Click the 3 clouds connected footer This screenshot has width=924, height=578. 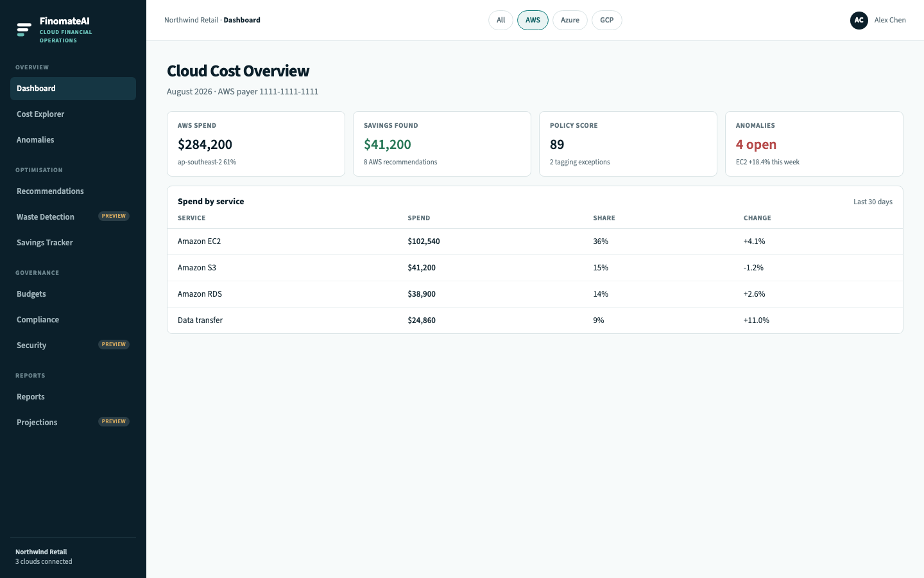pyautogui.click(x=44, y=562)
